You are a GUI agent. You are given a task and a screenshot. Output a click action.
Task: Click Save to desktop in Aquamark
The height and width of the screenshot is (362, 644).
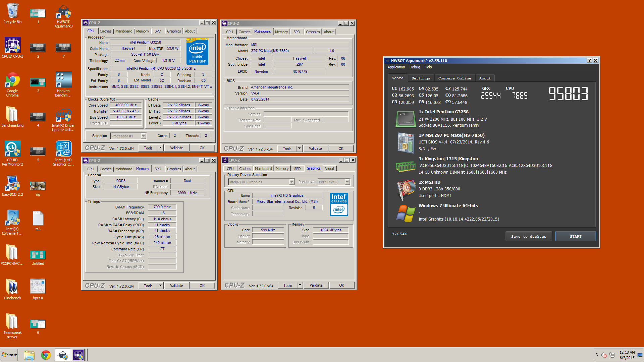(x=529, y=236)
